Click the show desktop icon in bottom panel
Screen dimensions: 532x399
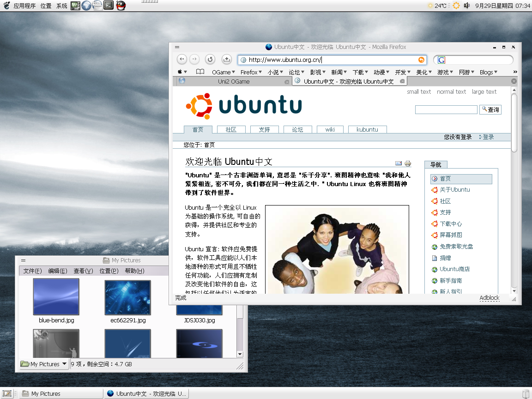pyautogui.click(x=7, y=393)
